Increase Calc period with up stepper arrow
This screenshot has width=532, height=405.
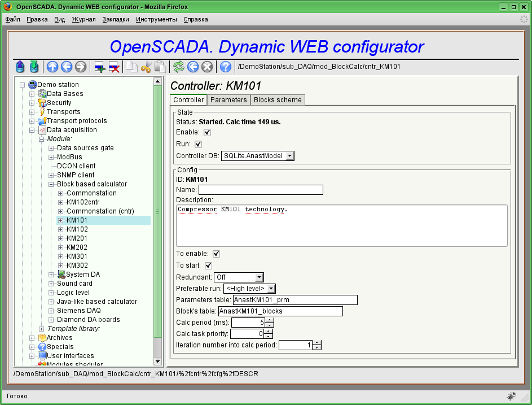pyautogui.click(x=270, y=320)
